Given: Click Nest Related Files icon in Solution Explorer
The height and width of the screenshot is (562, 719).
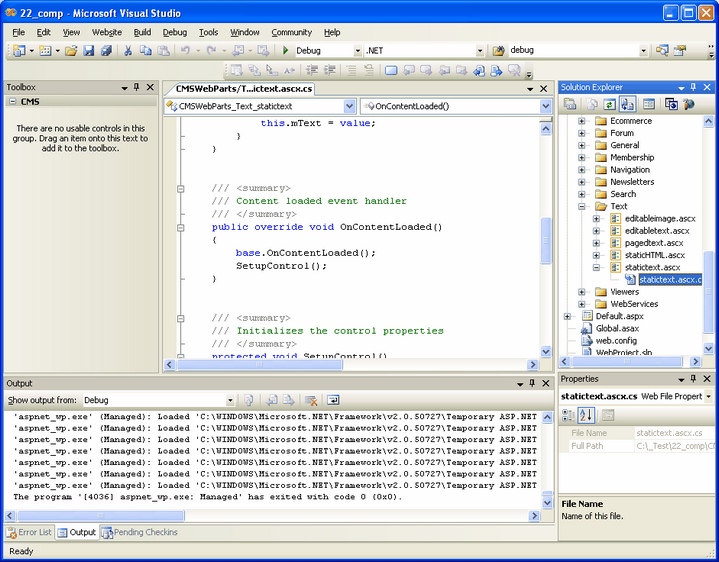Looking at the screenshot, I should [627, 105].
